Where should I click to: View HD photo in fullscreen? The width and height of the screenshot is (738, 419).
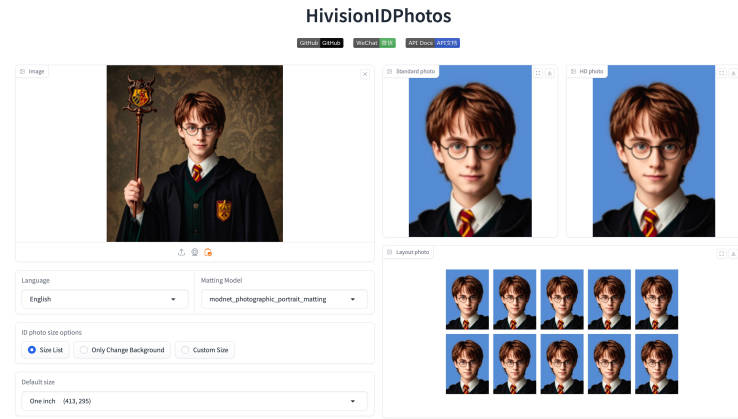coord(722,73)
